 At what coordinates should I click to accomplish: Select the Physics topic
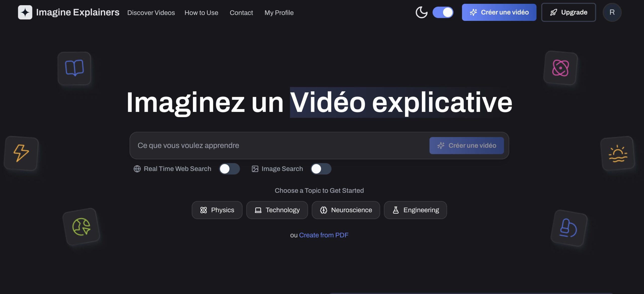pos(217,210)
